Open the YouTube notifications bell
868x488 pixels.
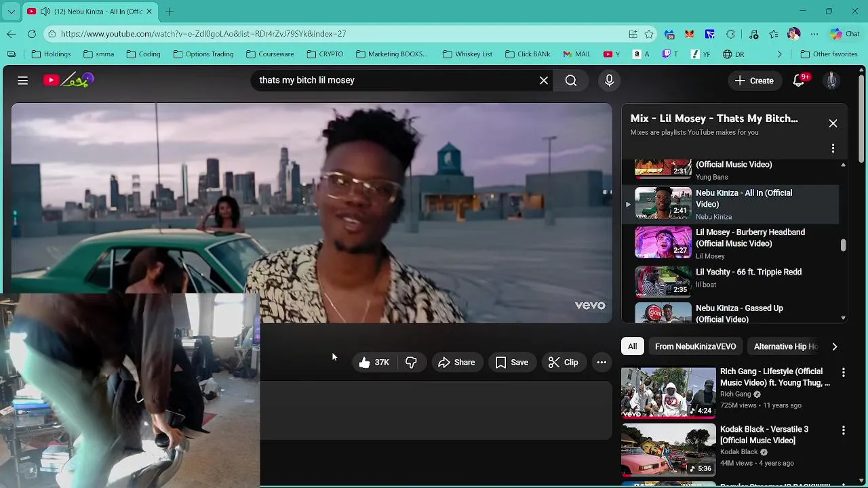(x=800, y=80)
